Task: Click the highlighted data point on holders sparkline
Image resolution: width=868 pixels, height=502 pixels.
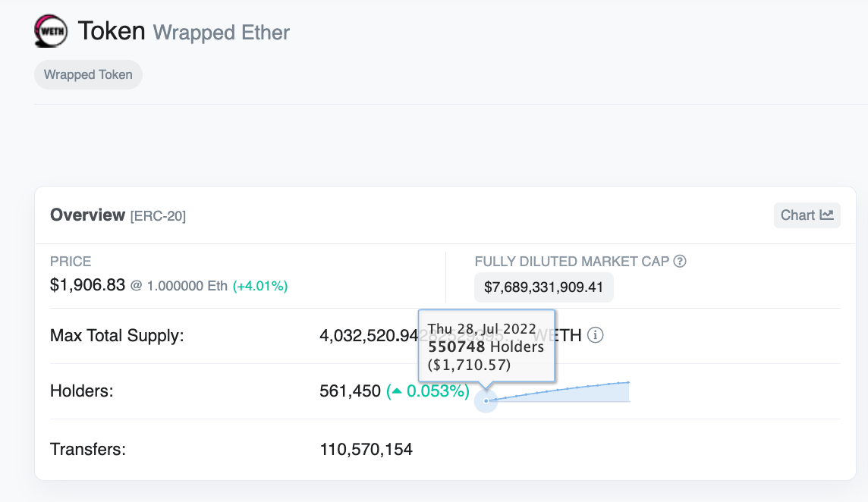Action: click(486, 400)
